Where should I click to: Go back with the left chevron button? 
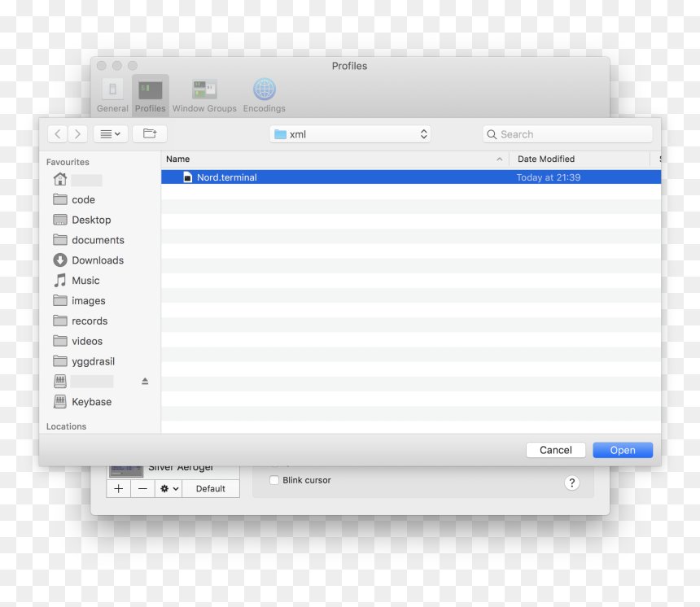58,134
